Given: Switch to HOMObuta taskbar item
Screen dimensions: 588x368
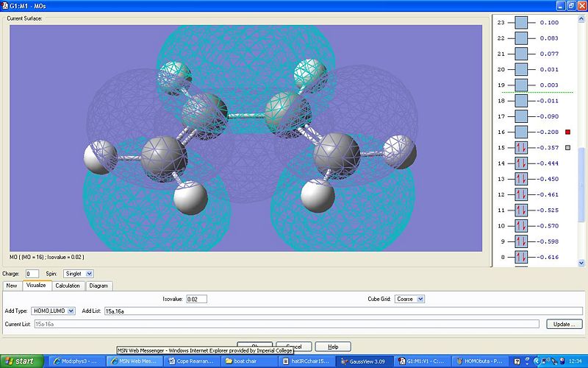Looking at the screenshot, I should (x=479, y=361).
